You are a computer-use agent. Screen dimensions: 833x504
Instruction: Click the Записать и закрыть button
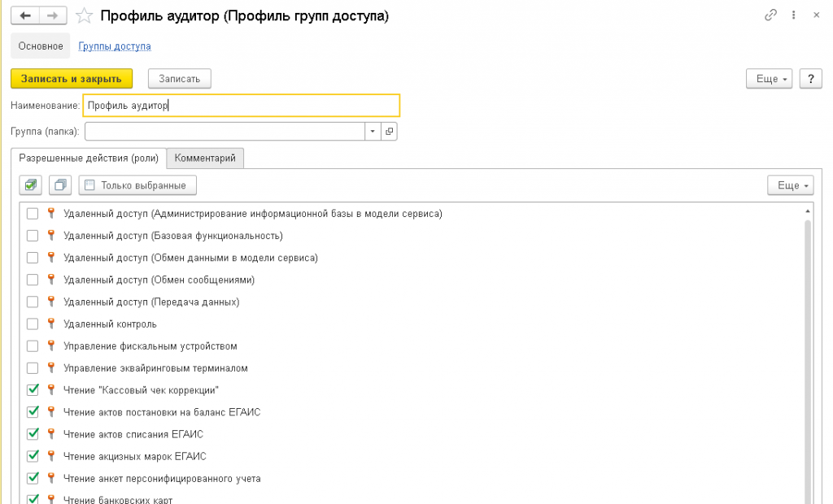tap(72, 78)
